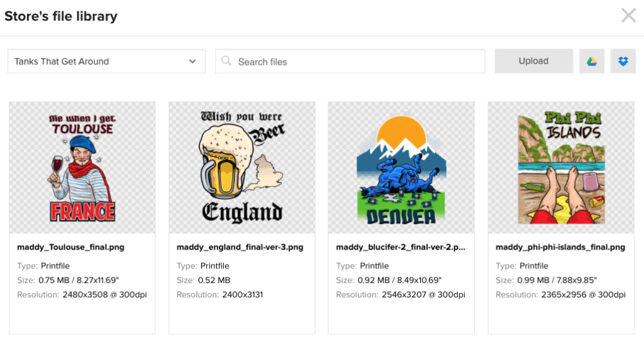Click the Google Drive import icon
644x340 pixels.
[x=591, y=61]
